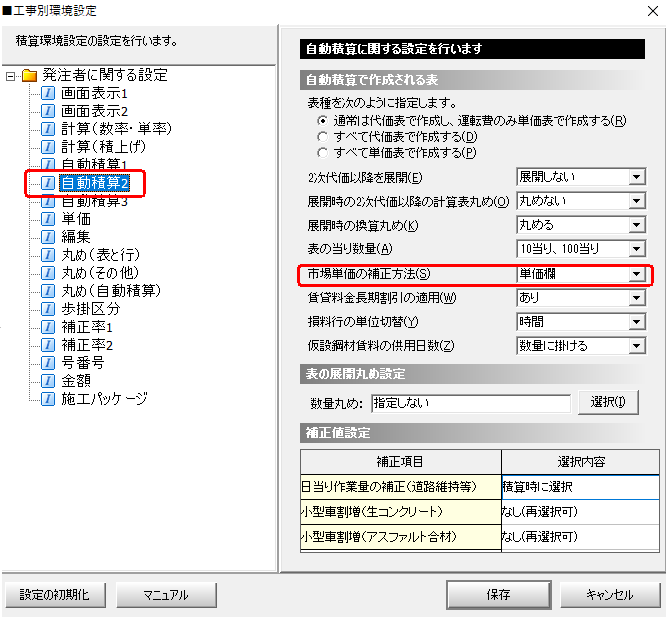Click the icon beside 計算(積上げ)
Viewport: 666px width, 618px height.
click(48, 147)
